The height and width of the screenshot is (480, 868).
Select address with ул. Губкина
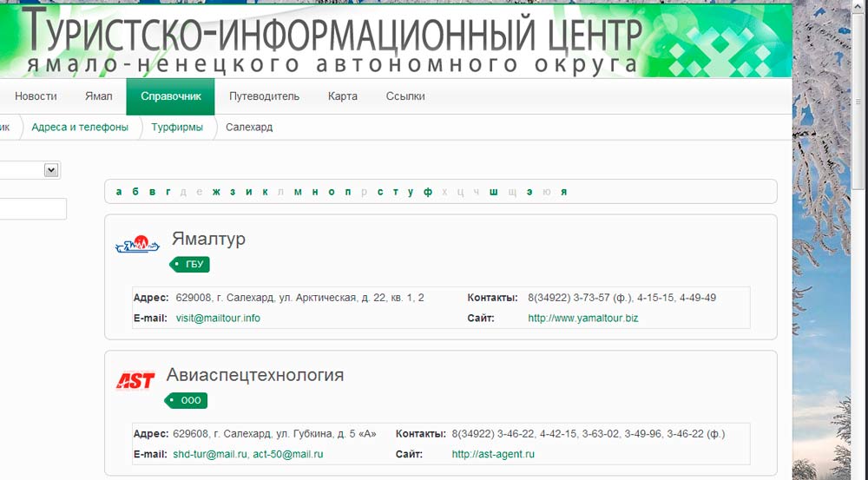(274, 434)
